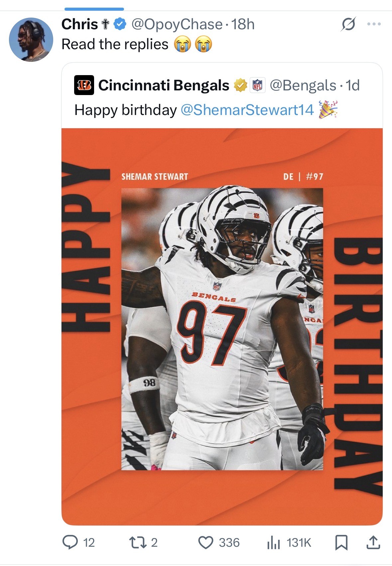The height and width of the screenshot is (566, 392).
Task: Open the three-dot more options menu
Action: tap(374, 24)
